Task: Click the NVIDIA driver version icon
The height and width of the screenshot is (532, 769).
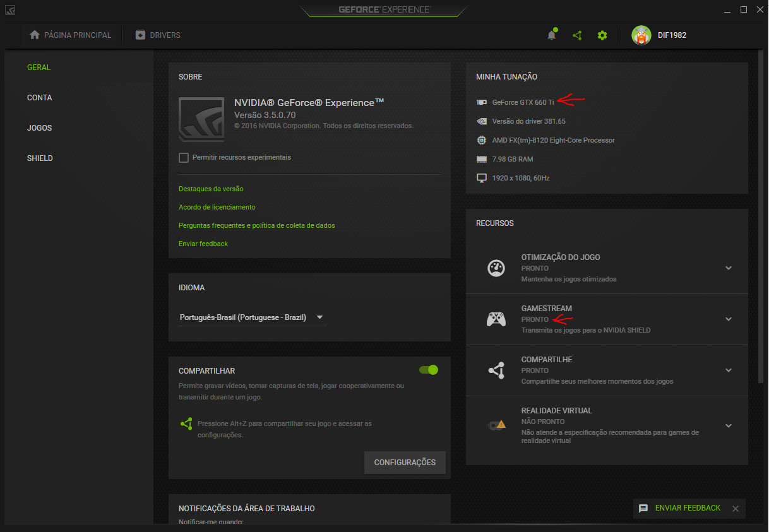Action: [481, 121]
